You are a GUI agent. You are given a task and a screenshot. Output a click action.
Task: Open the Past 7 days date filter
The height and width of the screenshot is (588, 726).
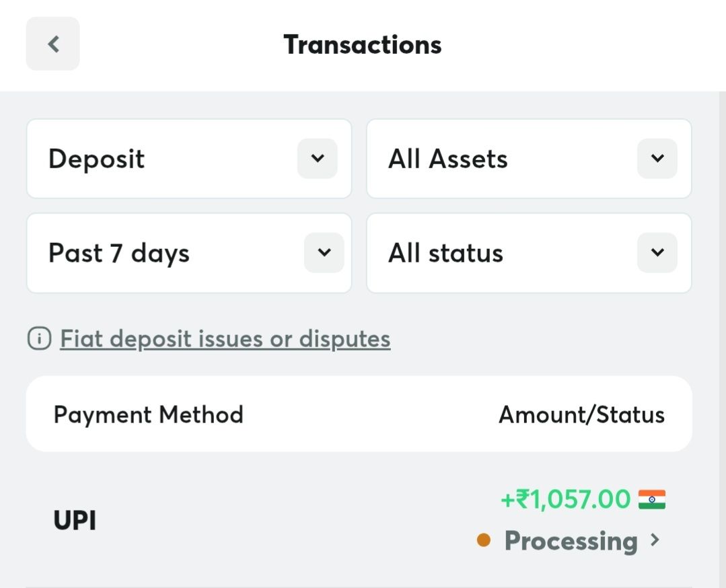tap(189, 253)
